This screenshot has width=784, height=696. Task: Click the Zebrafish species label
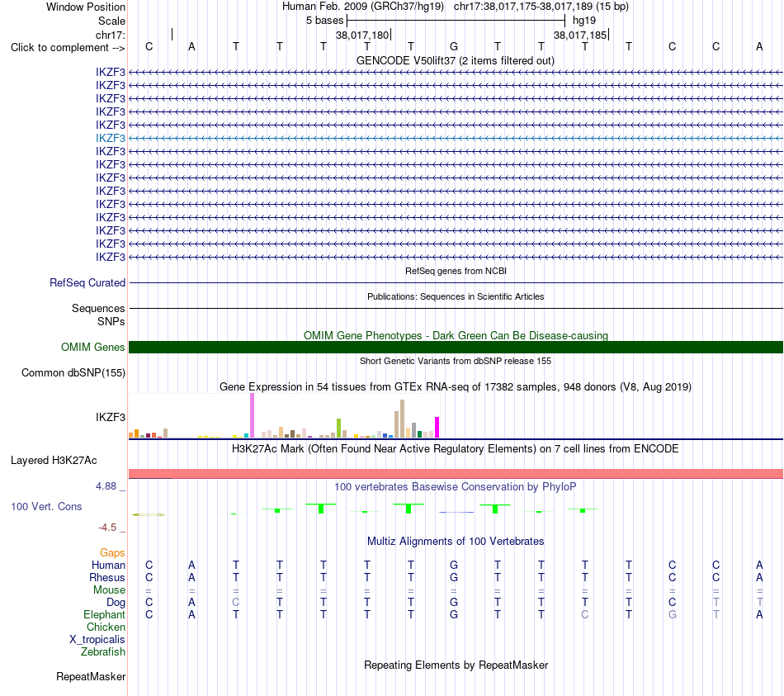point(103,652)
